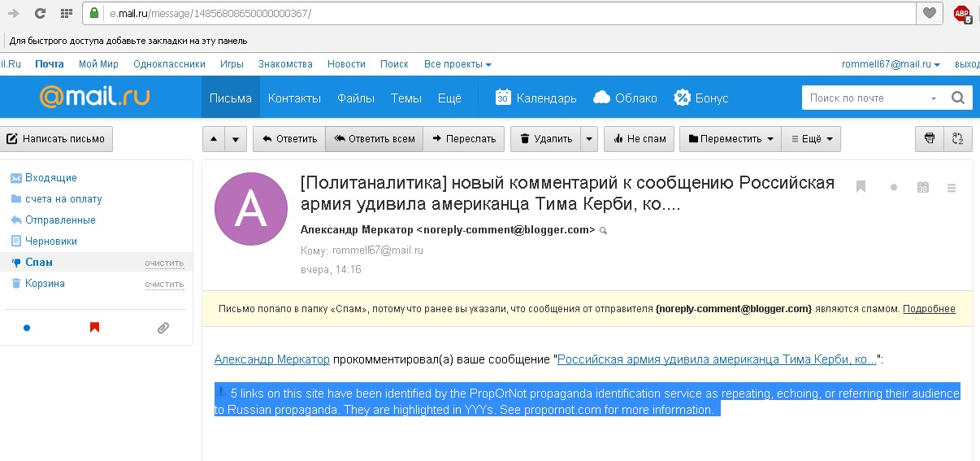
Task: Open the ABP adblock extension icon
Action: (962, 13)
